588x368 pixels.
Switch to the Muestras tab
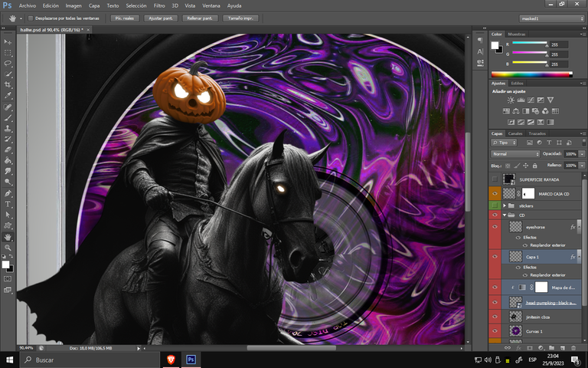pos(516,34)
